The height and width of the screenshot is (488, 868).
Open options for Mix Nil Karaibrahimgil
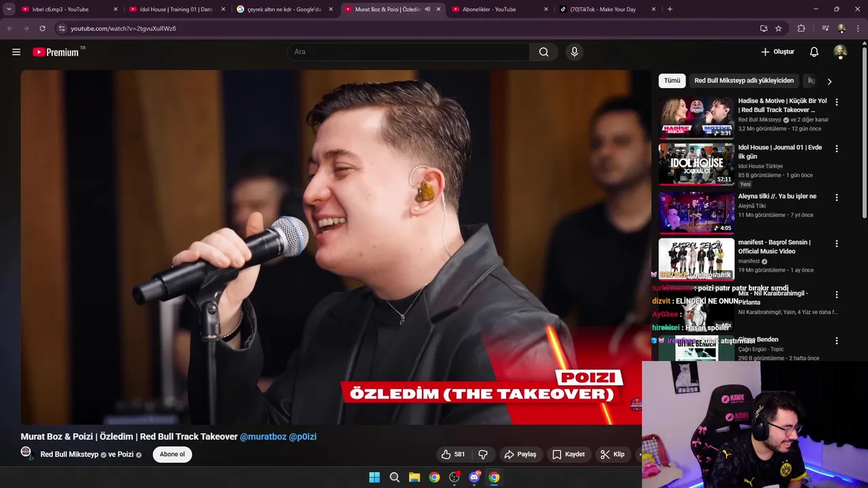[x=836, y=294]
